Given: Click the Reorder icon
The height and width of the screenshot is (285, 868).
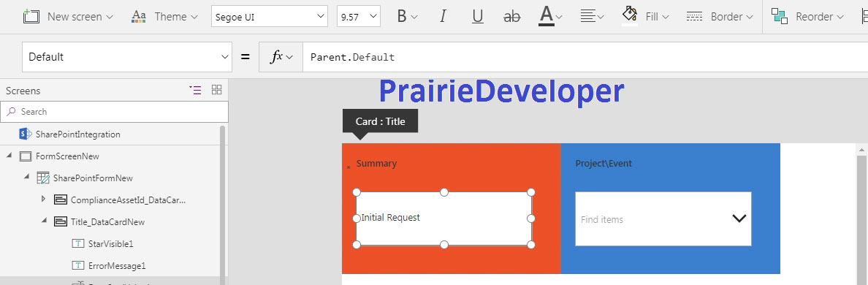Looking at the screenshot, I should tap(780, 17).
